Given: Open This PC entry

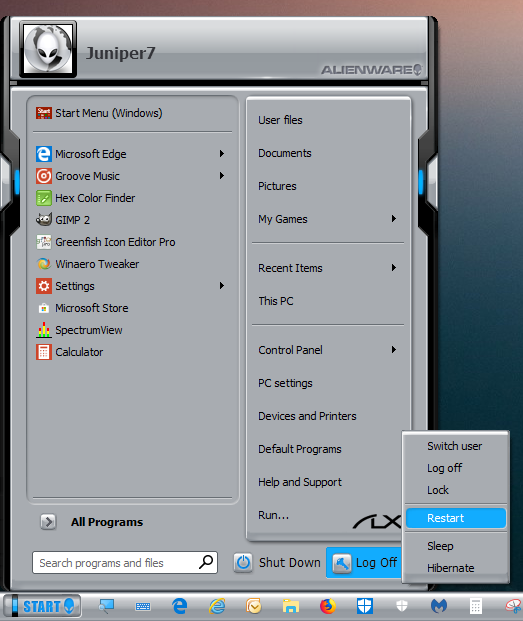Looking at the screenshot, I should click(x=276, y=301).
